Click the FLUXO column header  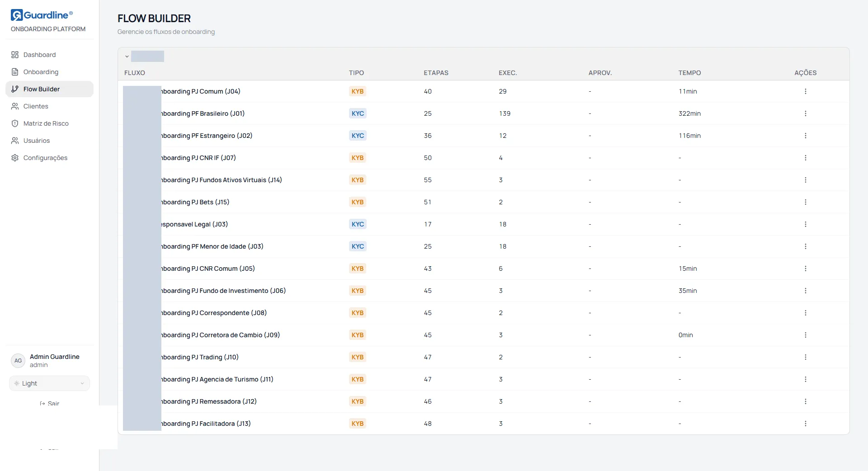(x=135, y=73)
